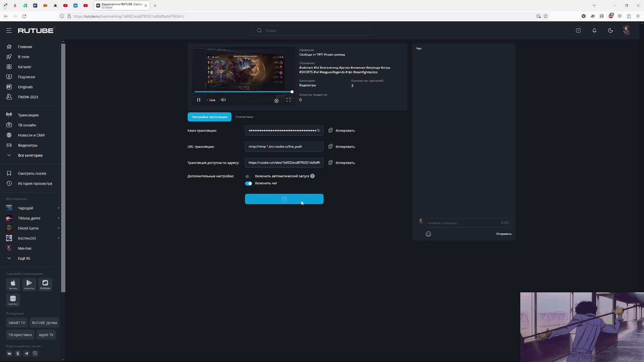Open Firefox tab list dropdown arrow

[594, 5]
